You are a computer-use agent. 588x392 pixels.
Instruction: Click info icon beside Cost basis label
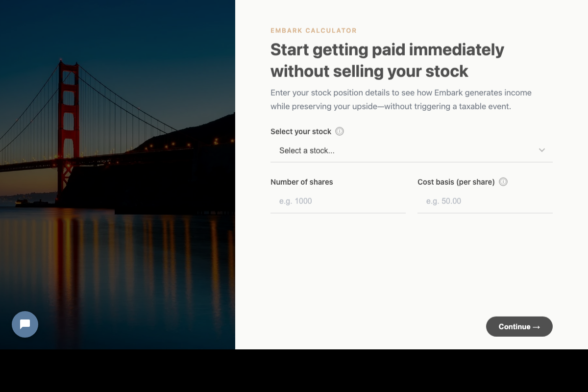pos(503,182)
